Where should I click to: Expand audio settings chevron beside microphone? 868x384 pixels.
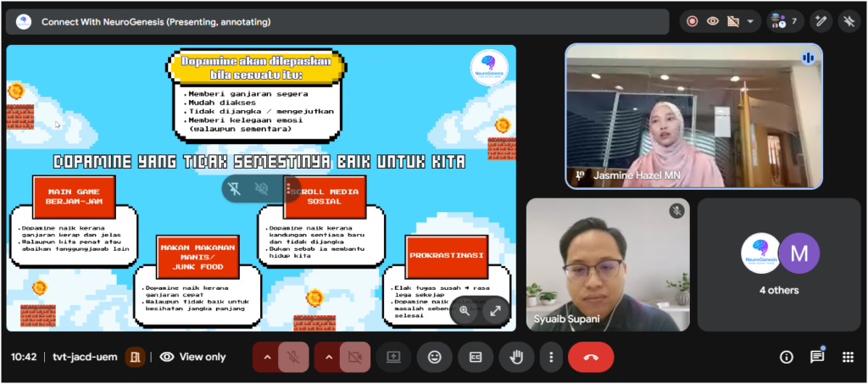(267, 357)
